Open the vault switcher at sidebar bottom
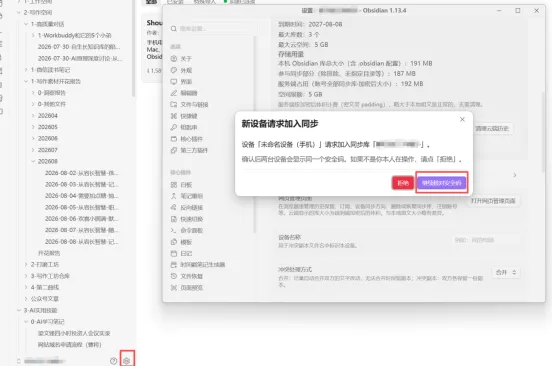Viewport: 553px width, 367px height. (x=42, y=361)
